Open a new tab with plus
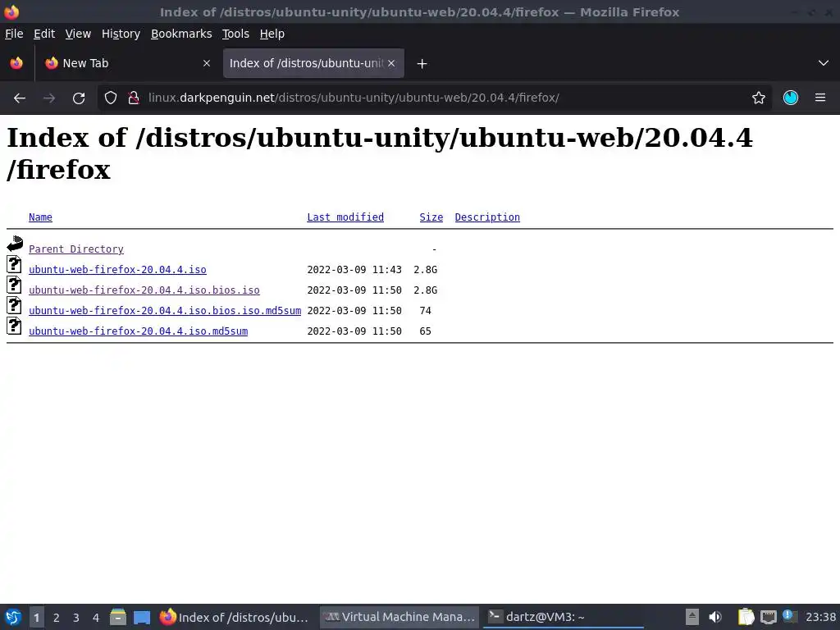Image resolution: width=840 pixels, height=630 pixels. point(422,64)
